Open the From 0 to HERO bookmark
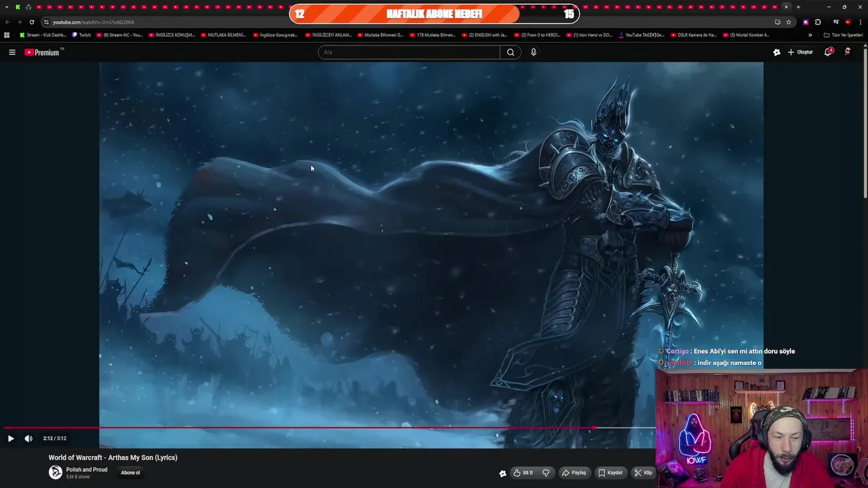 [536, 35]
